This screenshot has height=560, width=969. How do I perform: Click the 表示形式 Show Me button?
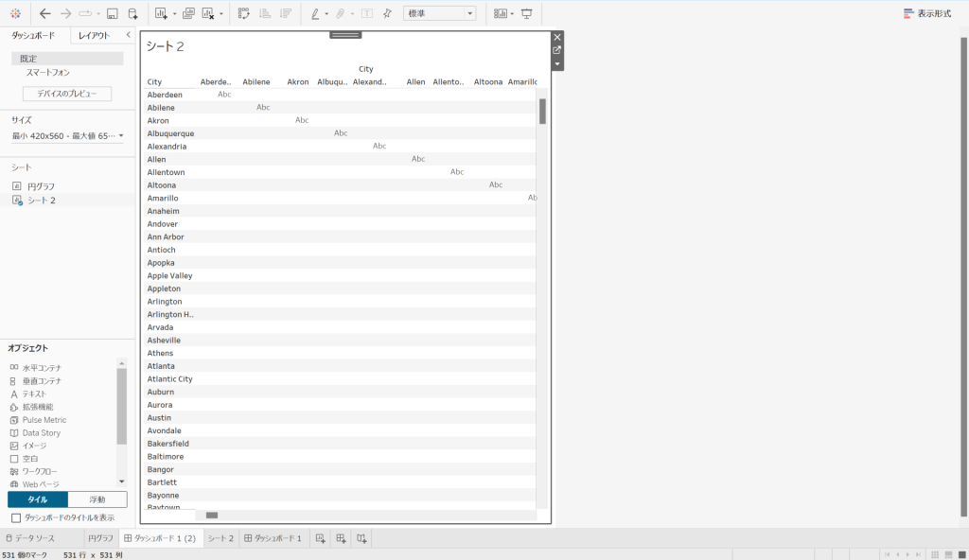coord(927,14)
